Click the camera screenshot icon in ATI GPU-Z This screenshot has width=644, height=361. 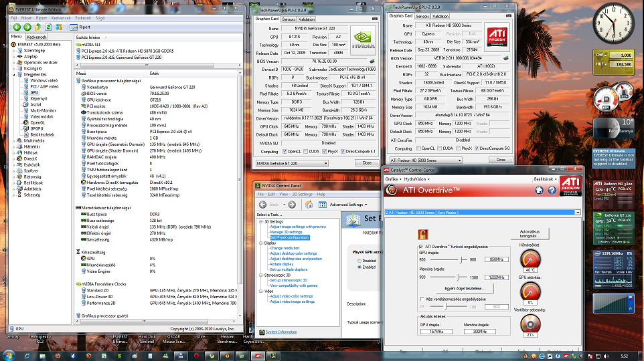point(509,15)
